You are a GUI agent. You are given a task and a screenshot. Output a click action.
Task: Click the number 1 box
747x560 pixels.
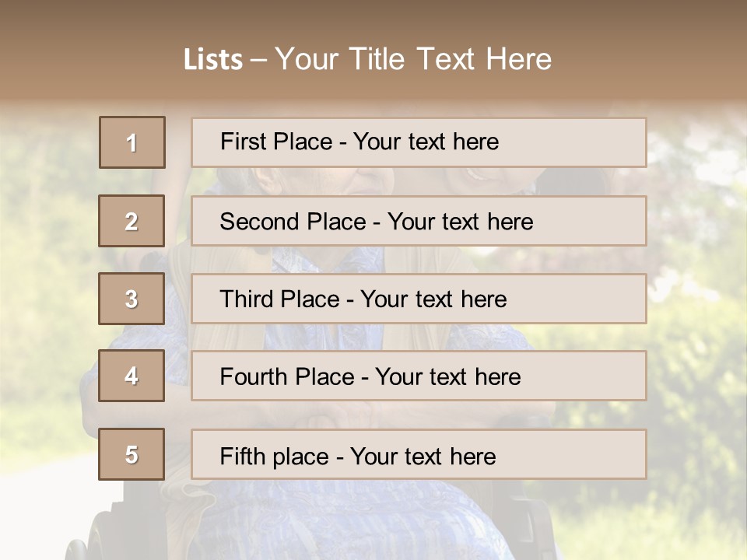(132, 142)
